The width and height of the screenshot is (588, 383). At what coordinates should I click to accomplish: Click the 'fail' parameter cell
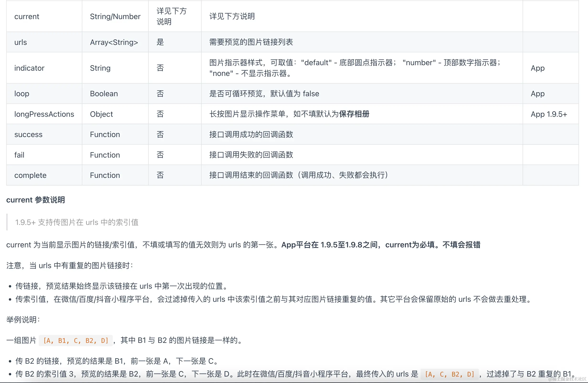pos(19,155)
